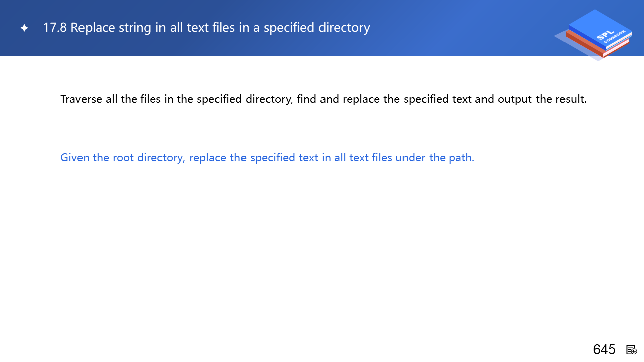Open the contents icon next to page number
644x362 pixels.
pyautogui.click(x=632, y=350)
